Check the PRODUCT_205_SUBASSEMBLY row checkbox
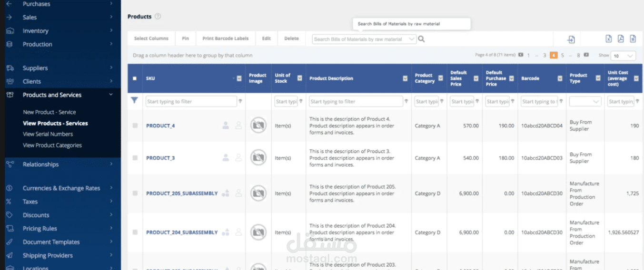This screenshot has height=270, width=644. [135, 193]
